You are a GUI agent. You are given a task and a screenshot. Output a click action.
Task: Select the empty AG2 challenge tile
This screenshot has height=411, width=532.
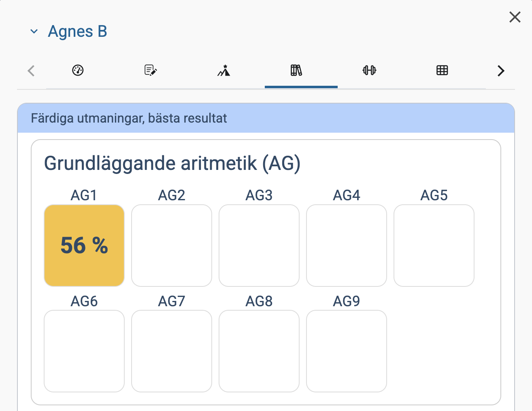172,246
